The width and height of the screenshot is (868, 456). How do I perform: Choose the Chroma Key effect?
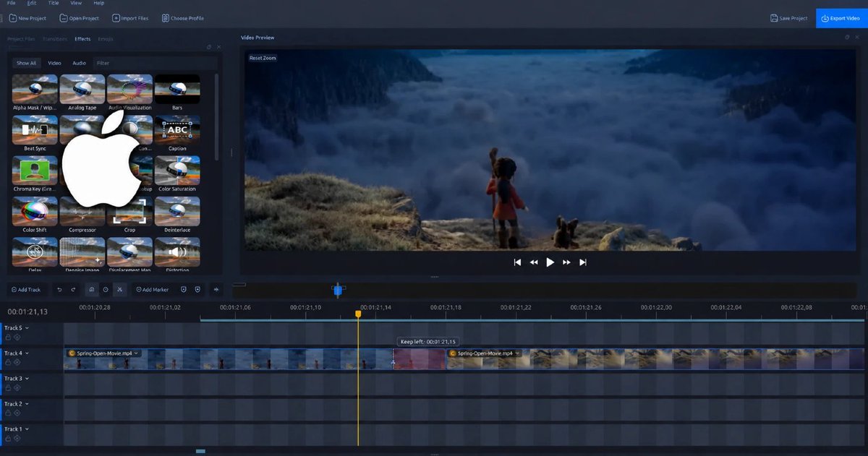(x=35, y=174)
